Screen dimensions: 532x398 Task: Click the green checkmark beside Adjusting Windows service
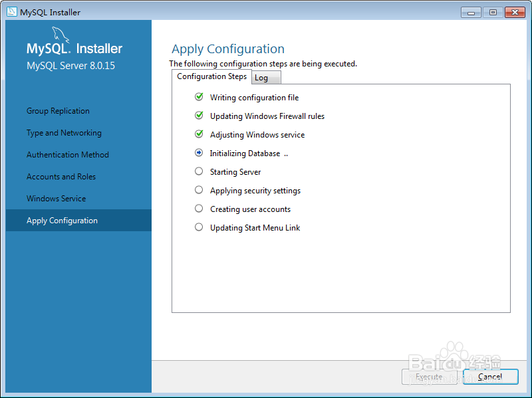(199, 134)
